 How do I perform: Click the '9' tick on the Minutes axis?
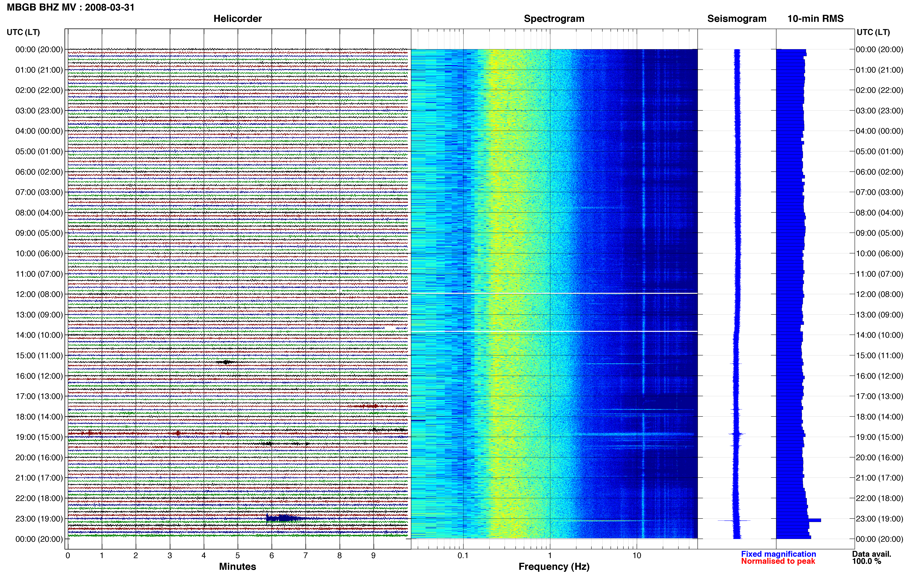coord(373,556)
